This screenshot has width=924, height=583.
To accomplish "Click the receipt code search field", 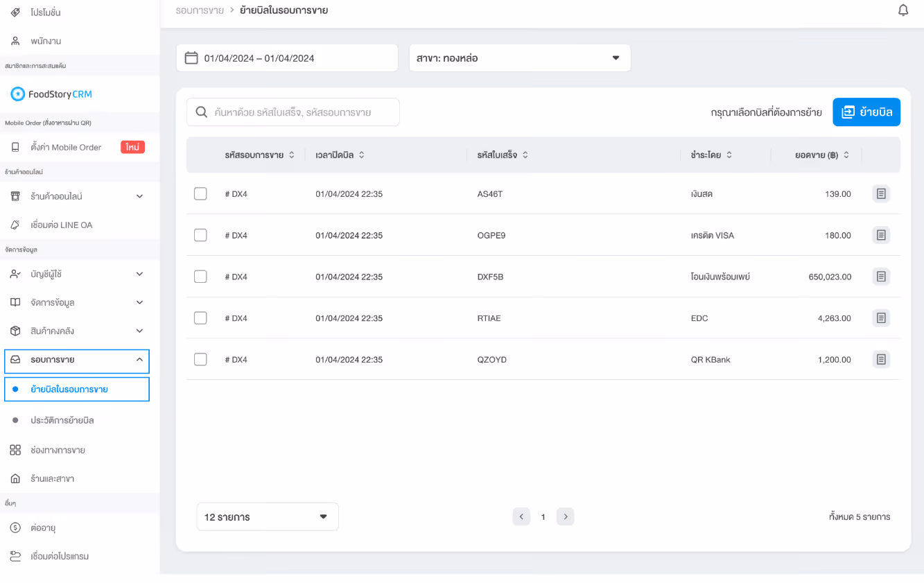I will click(x=293, y=112).
